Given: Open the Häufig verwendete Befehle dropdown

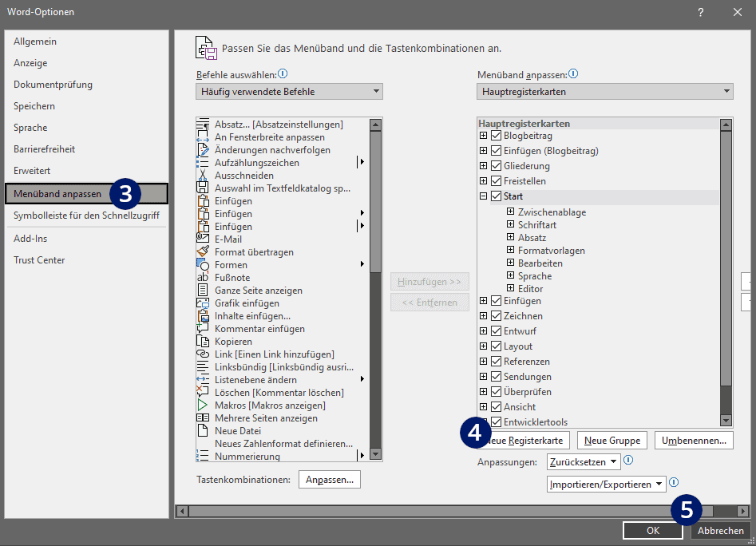Looking at the screenshot, I should tap(289, 92).
